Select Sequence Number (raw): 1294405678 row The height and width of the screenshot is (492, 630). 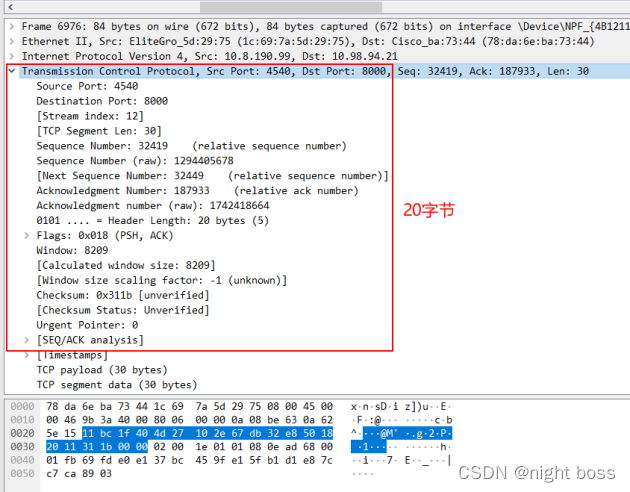click(x=135, y=161)
